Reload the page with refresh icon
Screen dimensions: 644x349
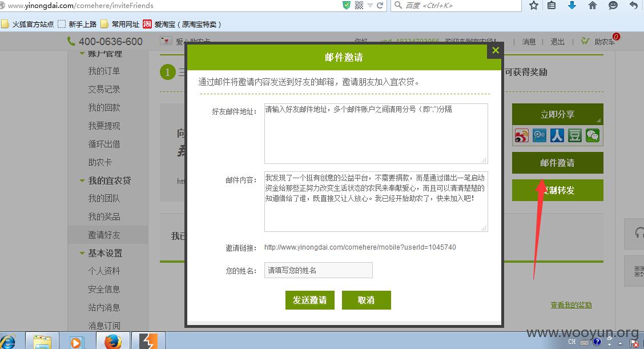click(380, 5)
